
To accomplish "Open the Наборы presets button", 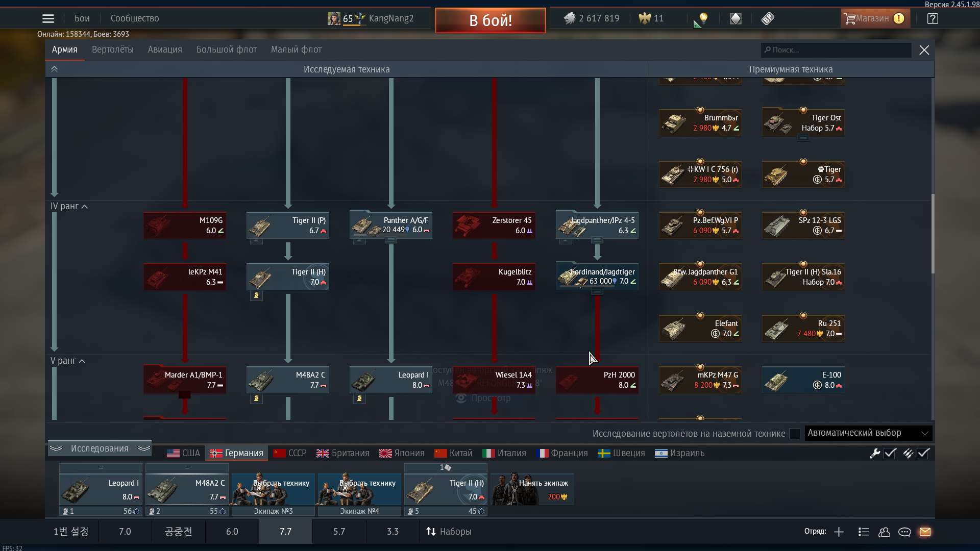I will [x=449, y=532].
